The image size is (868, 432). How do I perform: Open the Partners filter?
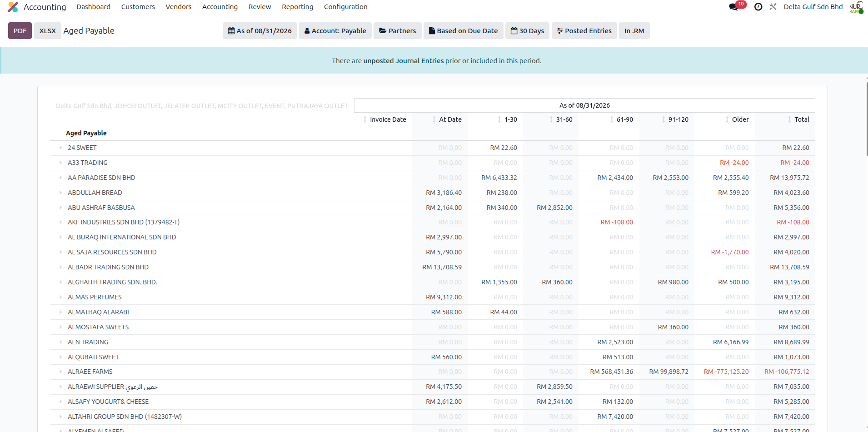[x=398, y=31]
